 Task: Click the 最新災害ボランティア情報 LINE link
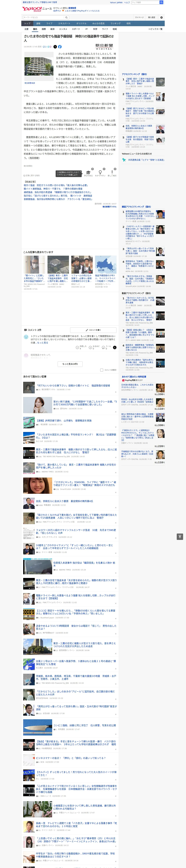pyautogui.click(x=40, y=2)
